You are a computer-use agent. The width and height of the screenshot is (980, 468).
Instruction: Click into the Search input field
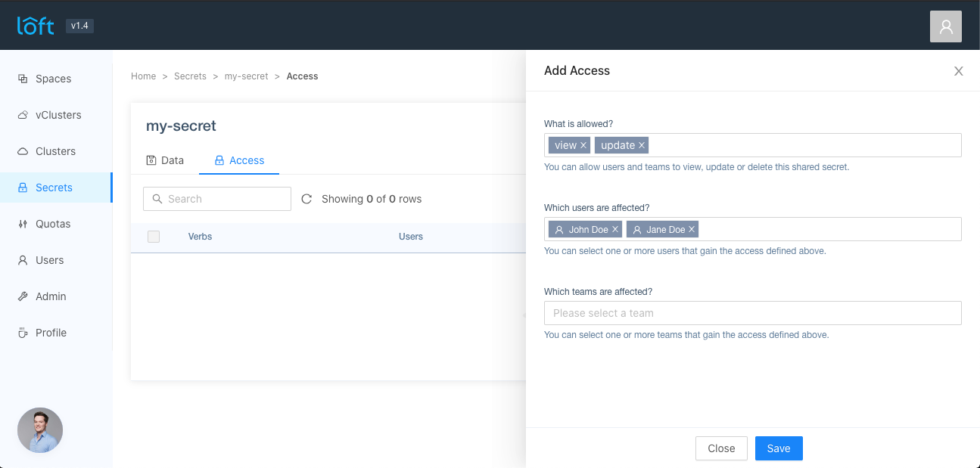[x=217, y=199]
